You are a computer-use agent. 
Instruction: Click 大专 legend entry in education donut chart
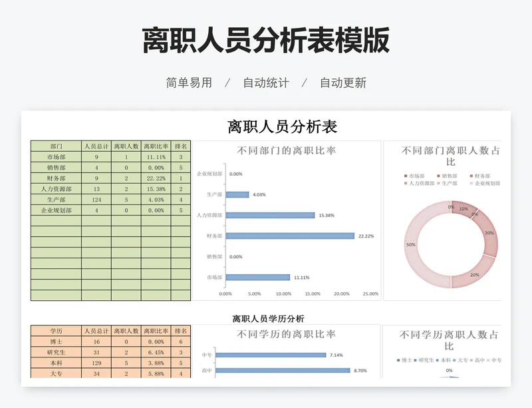[x=460, y=360]
